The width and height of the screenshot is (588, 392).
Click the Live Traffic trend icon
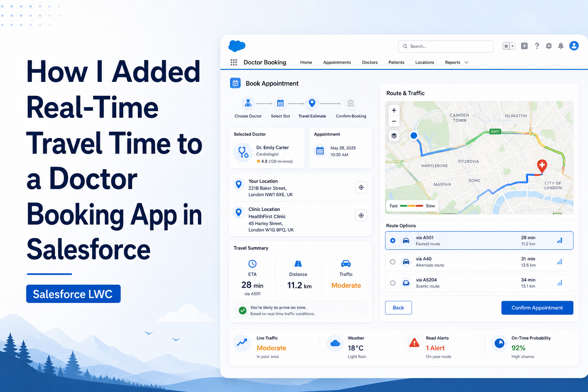[242, 343]
